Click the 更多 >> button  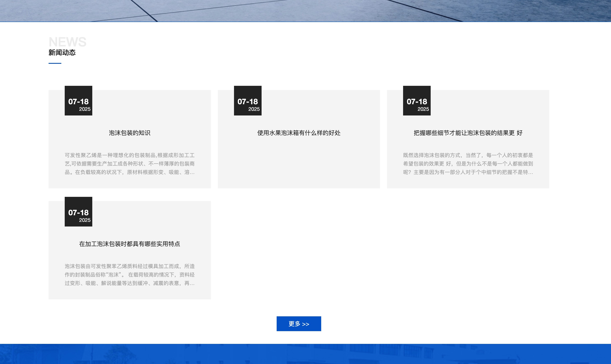click(299, 324)
